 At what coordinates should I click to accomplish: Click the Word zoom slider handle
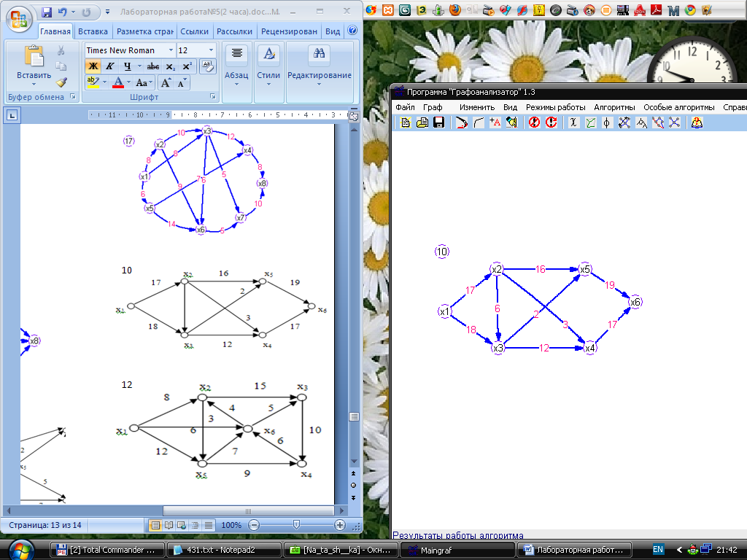(x=296, y=525)
